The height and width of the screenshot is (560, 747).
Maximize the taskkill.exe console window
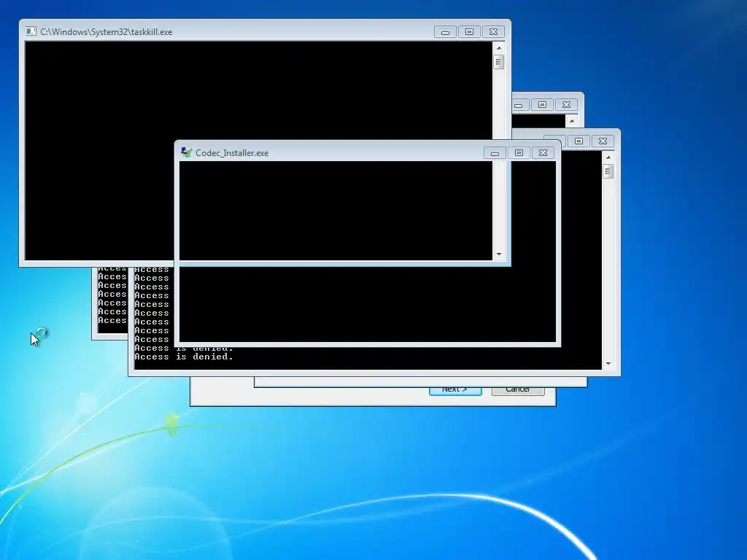[x=469, y=32]
